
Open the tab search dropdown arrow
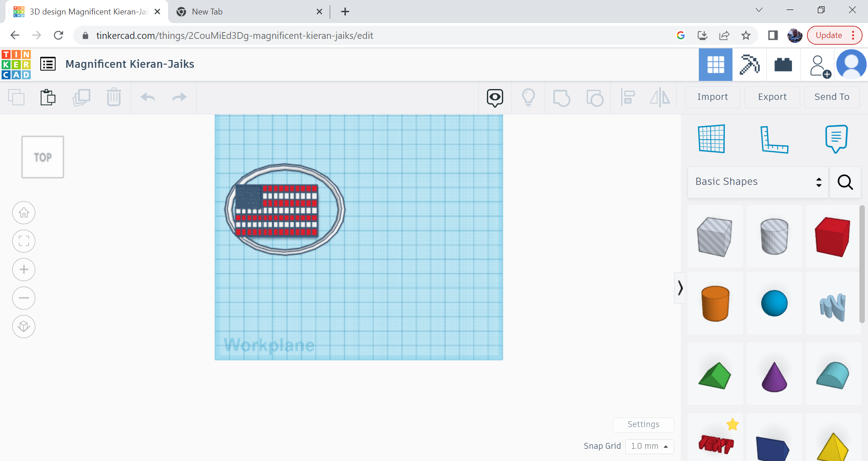point(759,10)
